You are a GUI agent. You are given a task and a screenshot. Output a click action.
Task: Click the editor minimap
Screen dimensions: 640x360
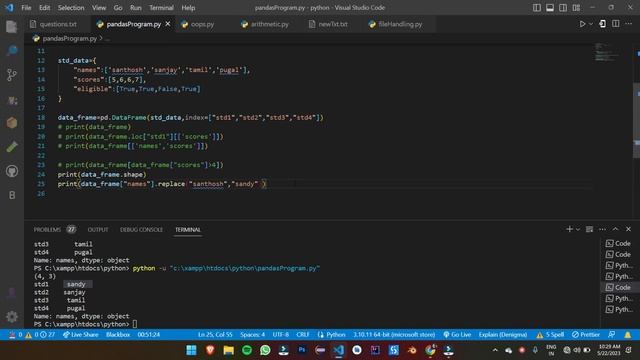[x=608, y=52]
